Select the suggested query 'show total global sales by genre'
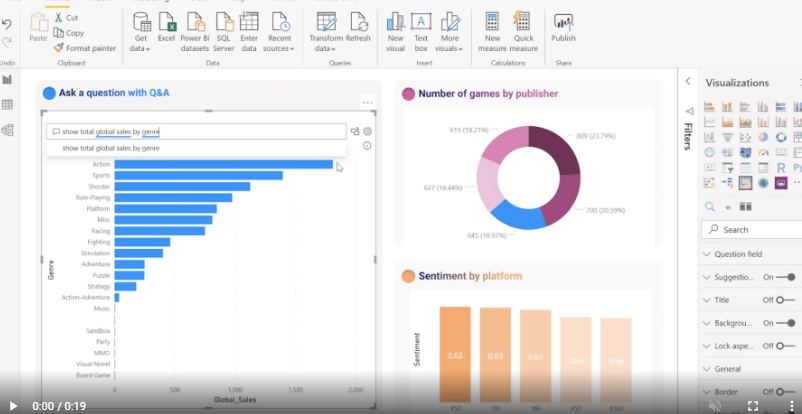Image resolution: width=802 pixels, height=414 pixels. point(111,148)
